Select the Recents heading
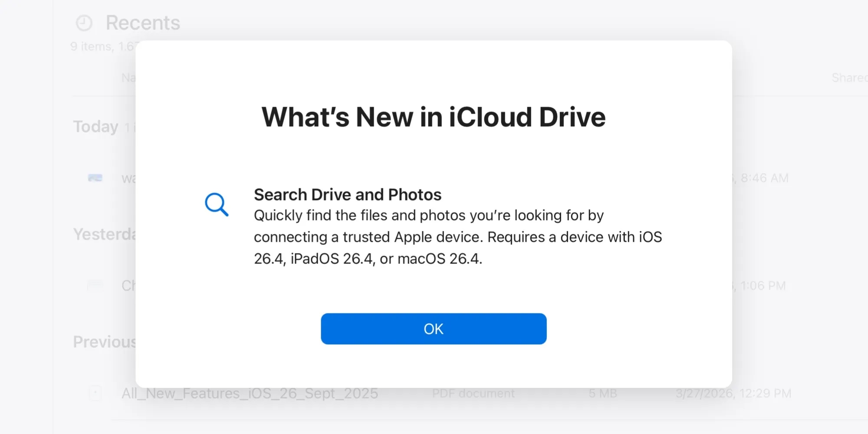The height and width of the screenshot is (434, 868). [x=143, y=23]
